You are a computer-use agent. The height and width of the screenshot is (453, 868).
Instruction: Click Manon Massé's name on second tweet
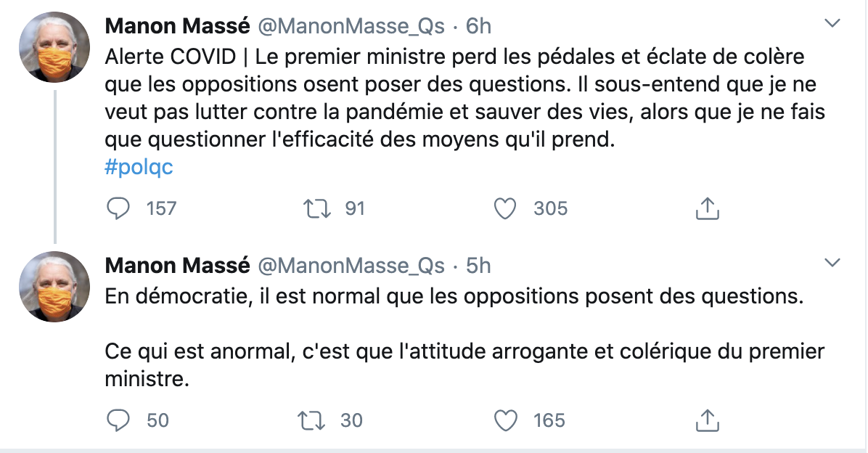[x=177, y=266]
